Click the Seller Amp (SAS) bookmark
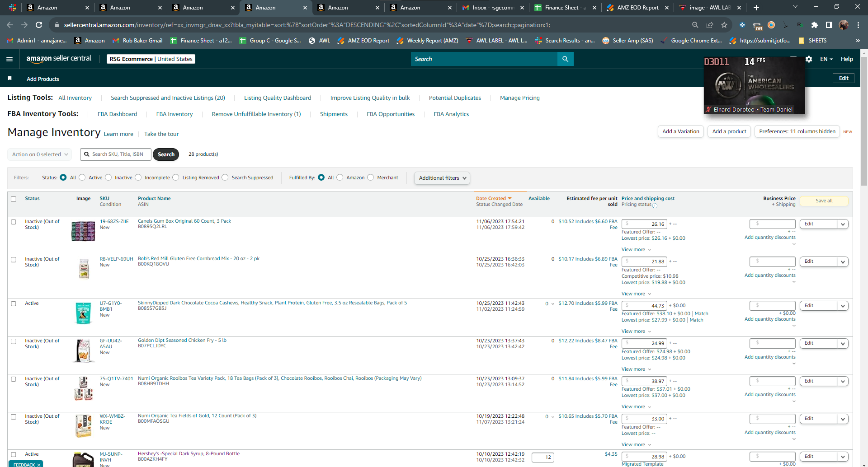Image resolution: width=868 pixels, height=467 pixels. pos(627,41)
